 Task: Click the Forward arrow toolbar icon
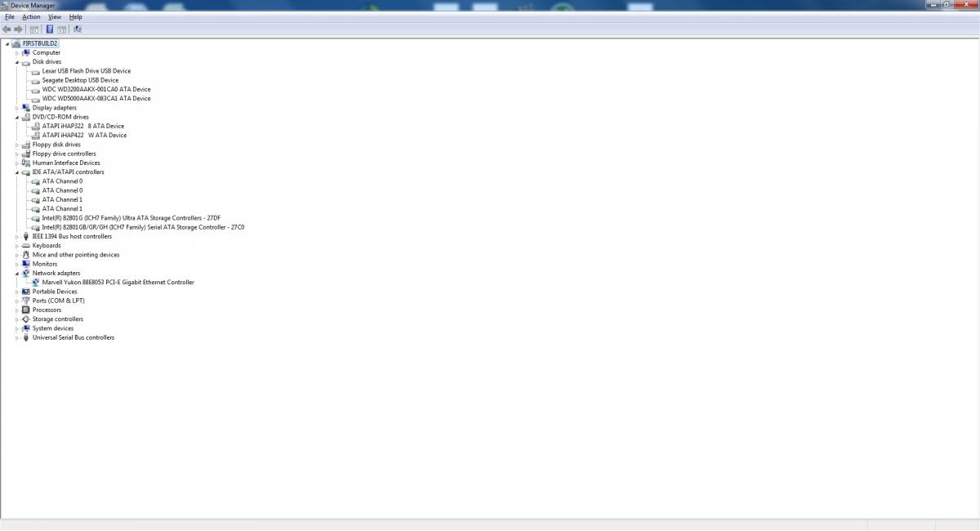(x=18, y=29)
